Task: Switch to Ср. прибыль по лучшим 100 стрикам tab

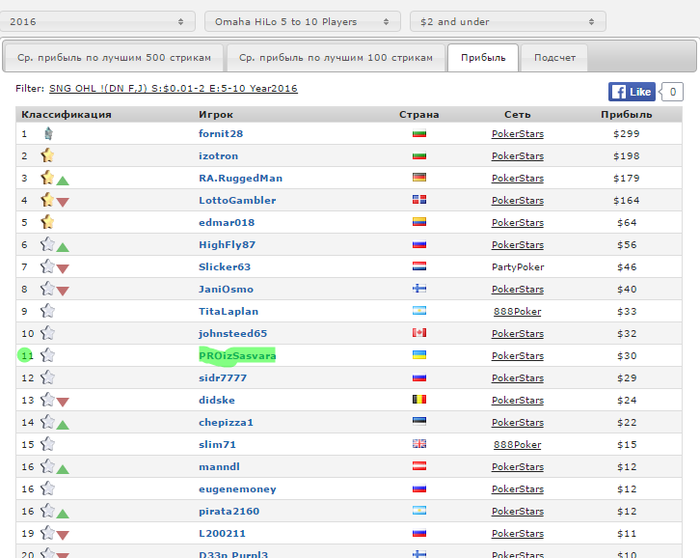Action: pyautogui.click(x=336, y=58)
